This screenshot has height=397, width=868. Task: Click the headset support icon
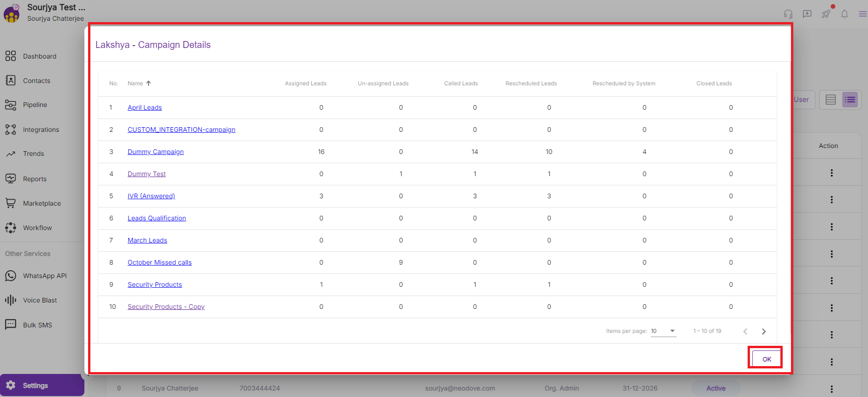(x=788, y=14)
